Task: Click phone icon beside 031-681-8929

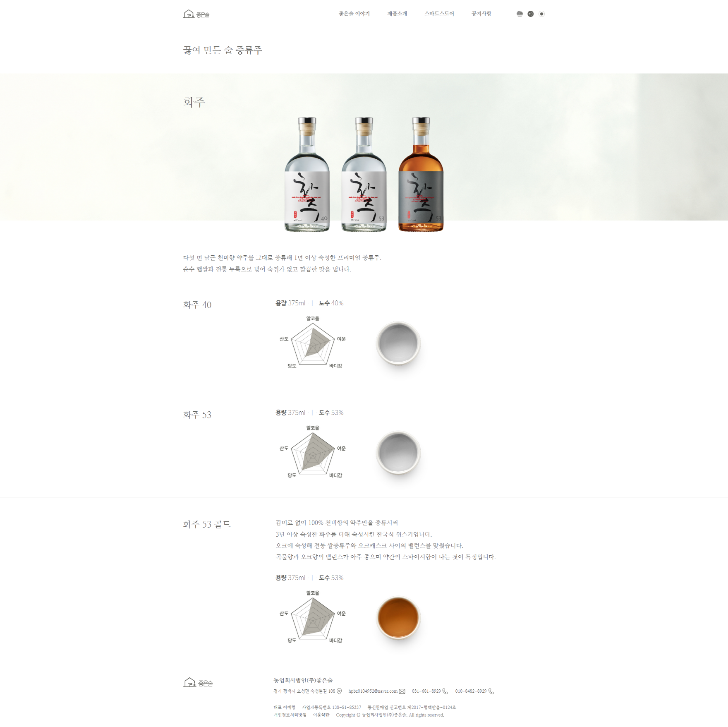Action: tap(445, 691)
